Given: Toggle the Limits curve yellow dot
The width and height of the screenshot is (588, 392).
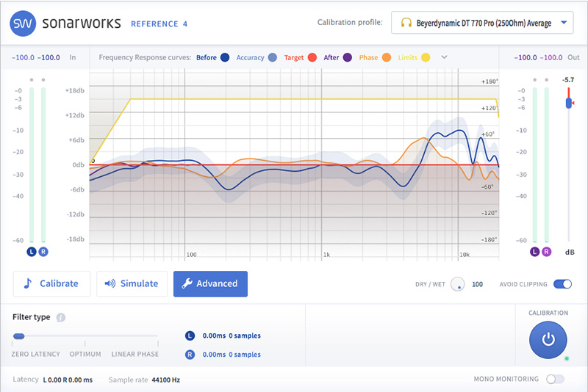Looking at the screenshot, I should coord(426,57).
